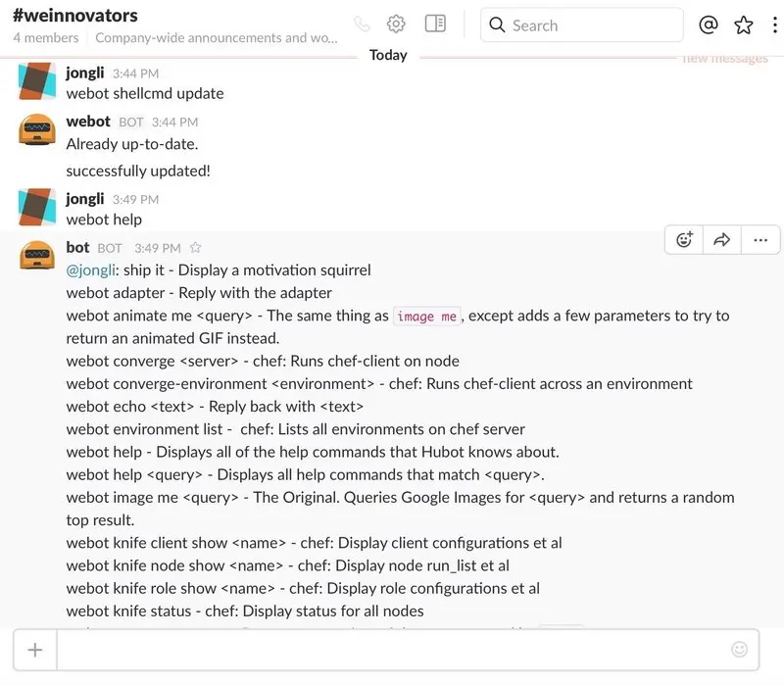Add reaction to bot message
784x685 pixels.
684,240
